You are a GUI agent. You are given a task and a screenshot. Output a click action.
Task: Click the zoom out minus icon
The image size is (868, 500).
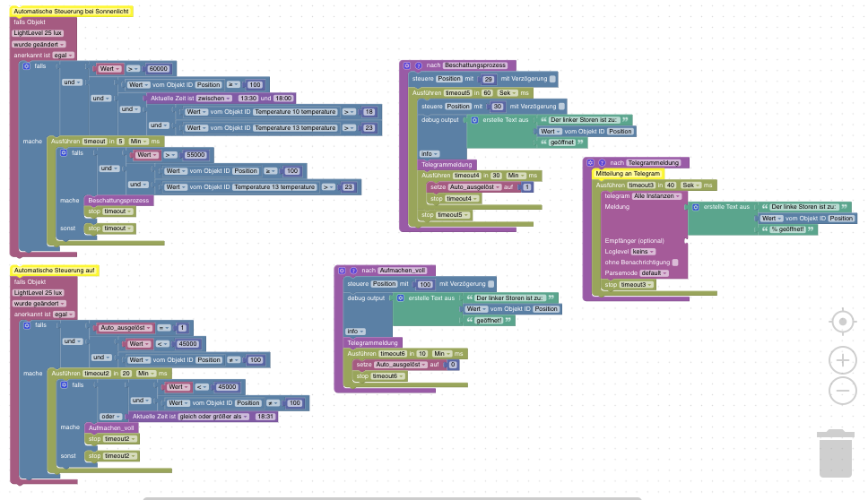point(843,391)
